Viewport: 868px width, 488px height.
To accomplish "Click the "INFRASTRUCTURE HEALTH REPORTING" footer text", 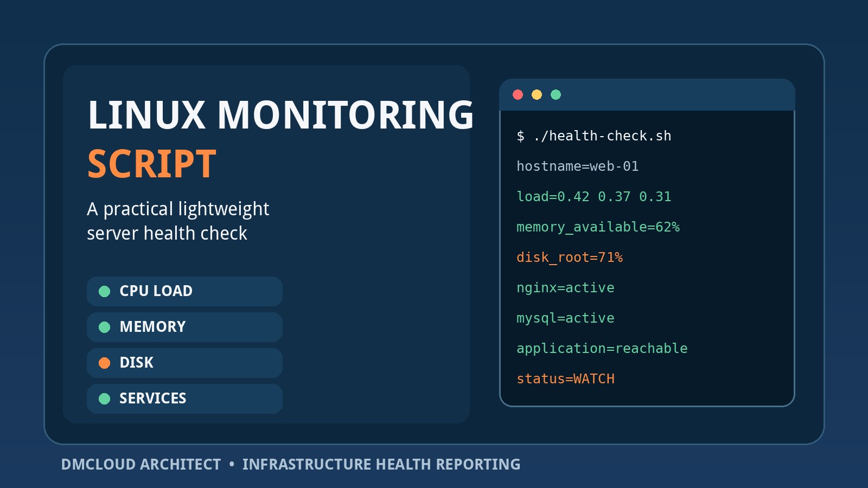I will (381, 465).
